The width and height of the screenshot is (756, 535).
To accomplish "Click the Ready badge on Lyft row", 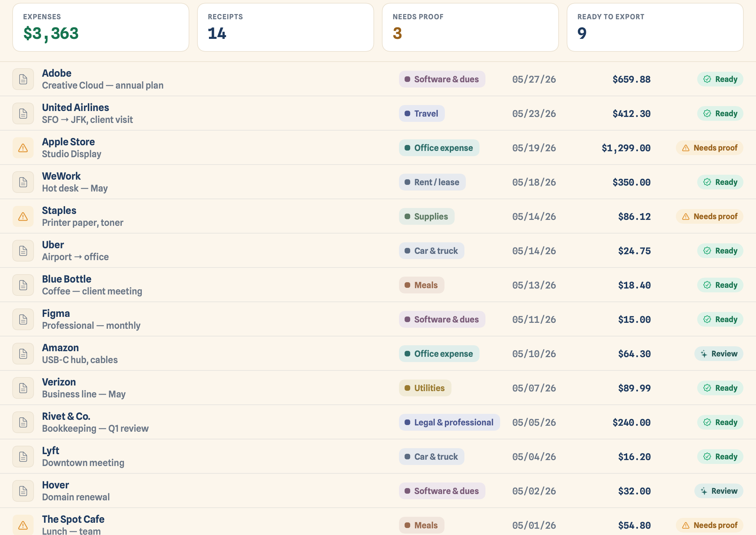I will pos(720,457).
